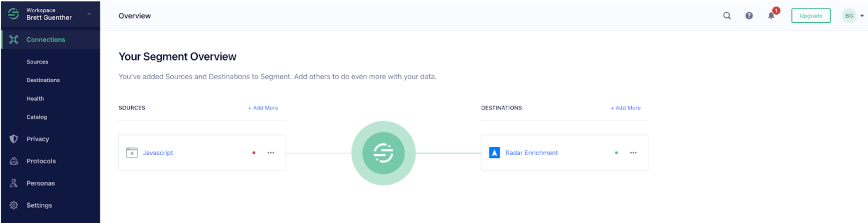The width and height of the screenshot is (868, 223).
Task: Click the central green Segment hub icon
Action: click(383, 153)
